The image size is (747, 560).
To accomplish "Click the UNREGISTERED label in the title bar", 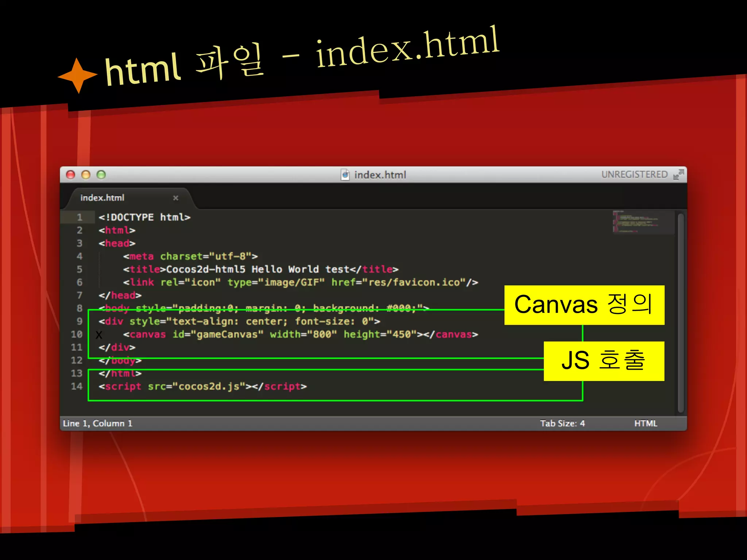I will tap(634, 175).
